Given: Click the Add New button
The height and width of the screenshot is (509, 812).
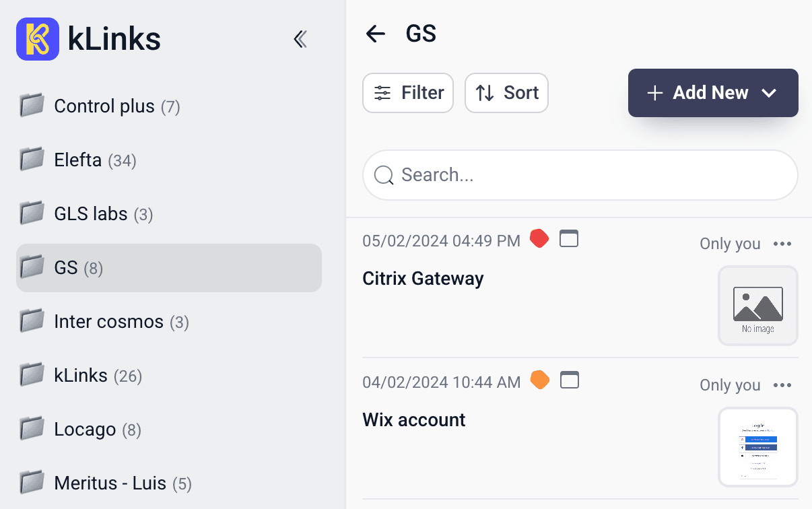Looking at the screenshot, I should pyautogui.click(x=700, y=93).
